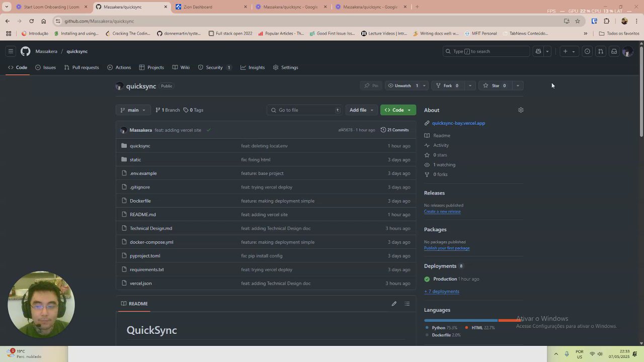The height and width of the screenshot is (362, 644).
Task: Fork the quicksync repository
Action: (447, 86)
